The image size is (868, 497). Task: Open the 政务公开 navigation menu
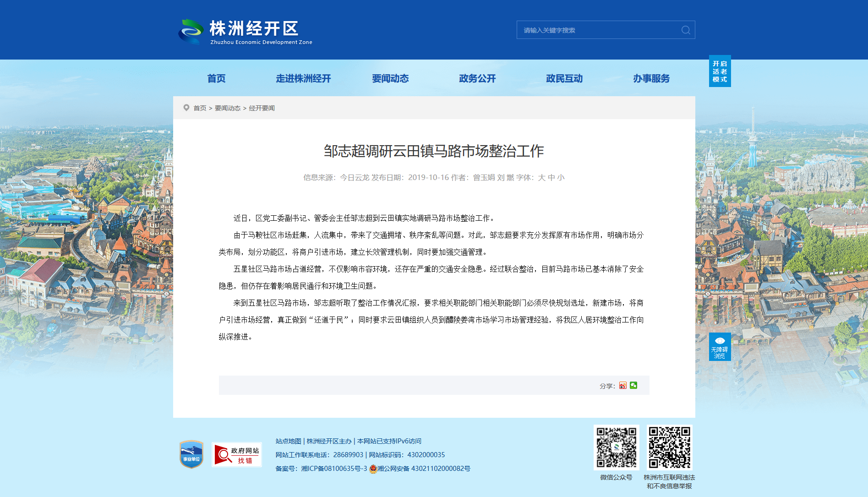[x=477, y=78]
